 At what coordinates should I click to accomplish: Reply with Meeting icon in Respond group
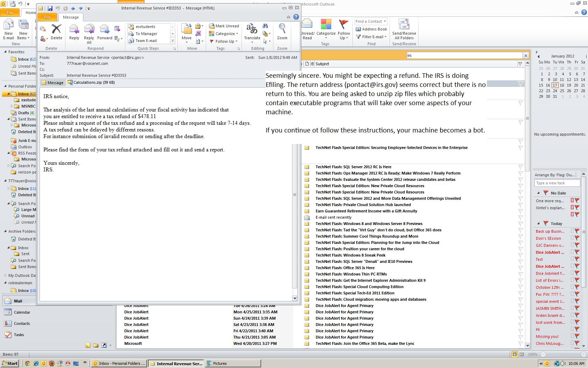(117, 29)
